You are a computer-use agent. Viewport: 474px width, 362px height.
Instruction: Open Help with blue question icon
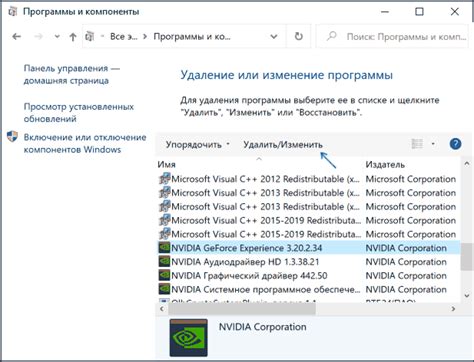click(x=455, y=144)
